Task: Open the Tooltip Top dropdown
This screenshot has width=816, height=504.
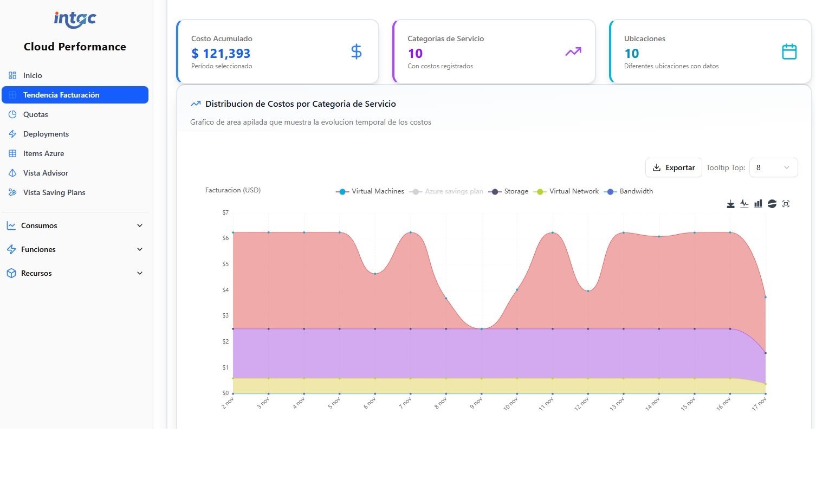Action: coord(773,167)
